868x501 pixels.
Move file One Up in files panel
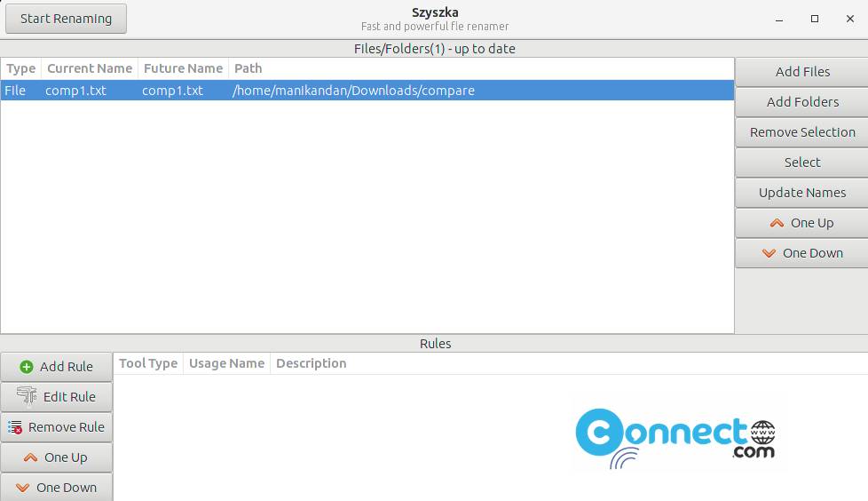point(802,223)
